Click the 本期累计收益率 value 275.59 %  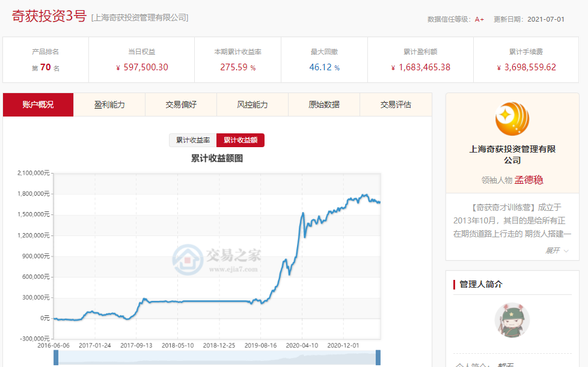pos(237,67)
